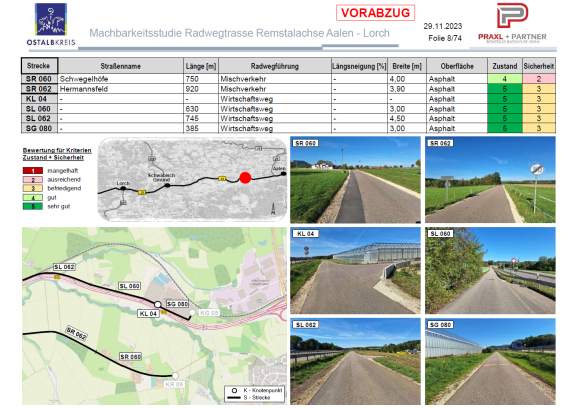Viewport: 570px width, 408px height.
Task: Click the Knotenpunkt circle in map legend
Action: coord(234,390)
